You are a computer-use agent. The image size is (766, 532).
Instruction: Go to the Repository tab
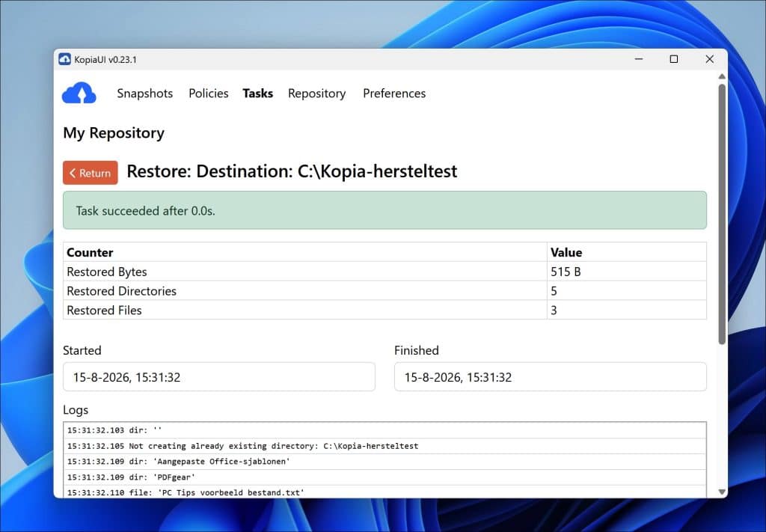[x=317, y=94]
